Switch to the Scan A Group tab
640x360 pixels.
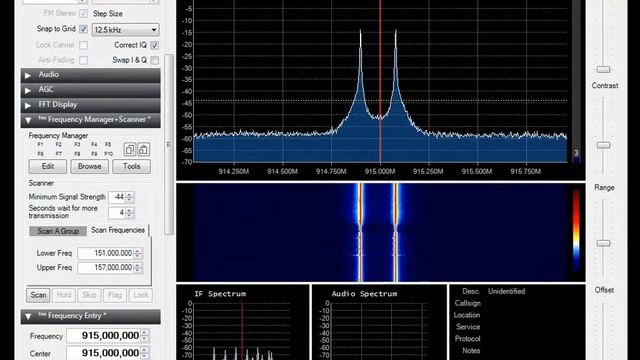pos(58,231)
